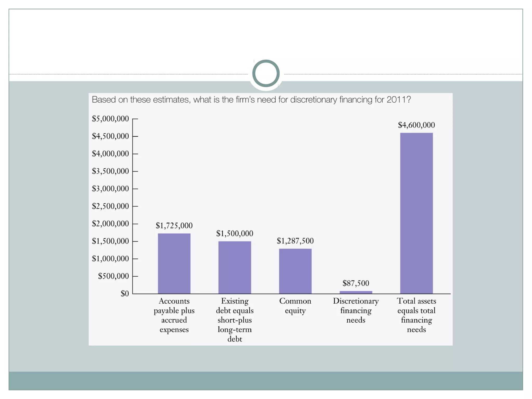Screen dimensions: 532x399
Task: Click the $0 y-axis label
Action: (x=125, y=294)
